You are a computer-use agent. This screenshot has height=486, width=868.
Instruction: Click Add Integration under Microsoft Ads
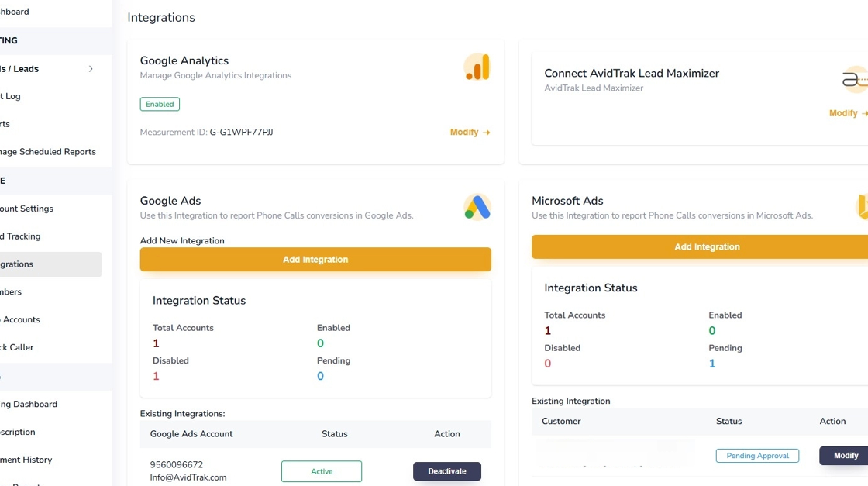pyautogui.click(x=700, y=246)
